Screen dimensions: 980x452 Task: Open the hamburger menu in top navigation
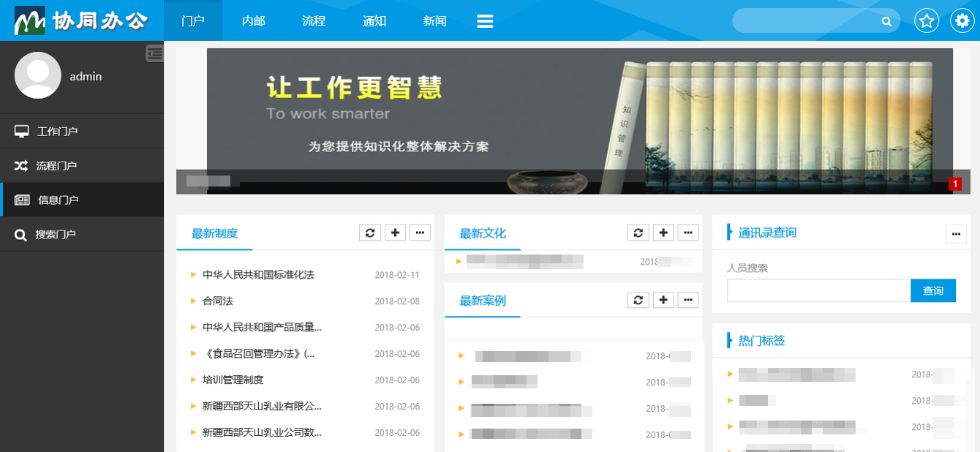coord(485,21)
